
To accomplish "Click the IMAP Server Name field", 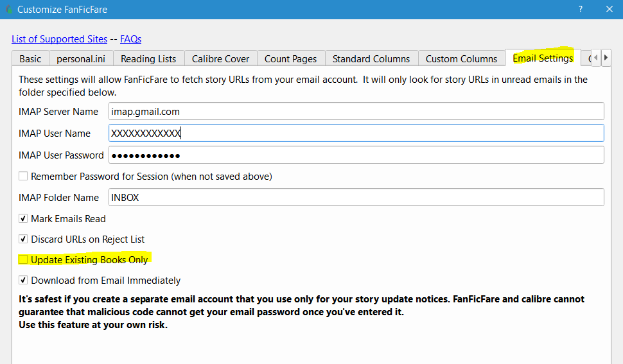I will 356,111.
